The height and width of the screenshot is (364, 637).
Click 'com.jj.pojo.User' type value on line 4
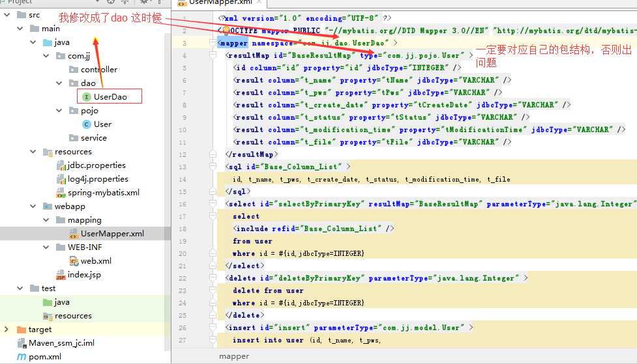click(x=423, y=55)
